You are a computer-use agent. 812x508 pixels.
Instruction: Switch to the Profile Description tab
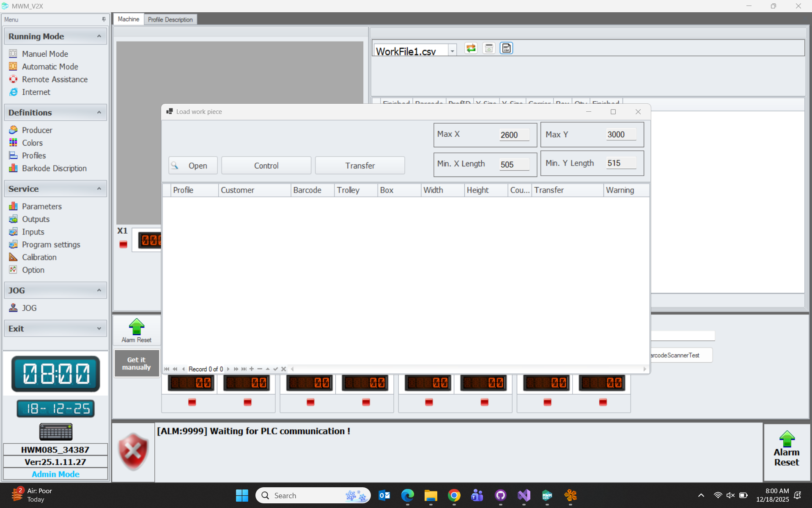(x=170, y=19)
